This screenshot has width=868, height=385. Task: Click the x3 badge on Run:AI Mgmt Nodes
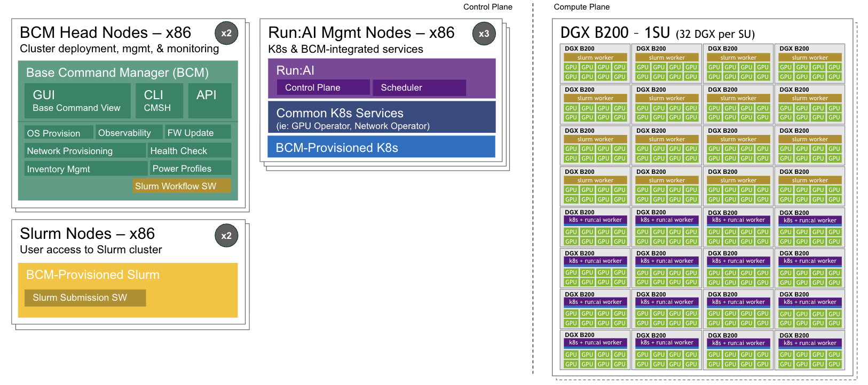484,34
